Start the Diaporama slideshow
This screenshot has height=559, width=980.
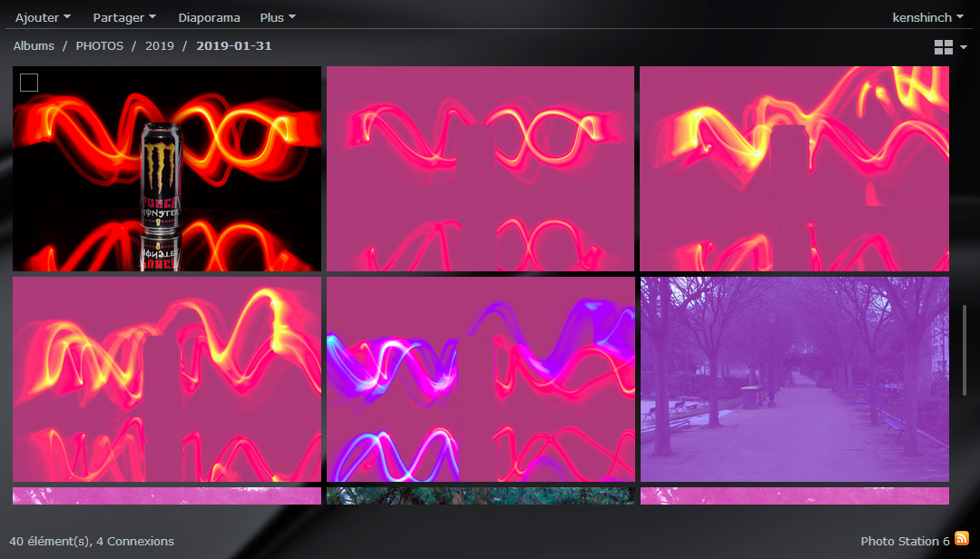click(209, 17)
